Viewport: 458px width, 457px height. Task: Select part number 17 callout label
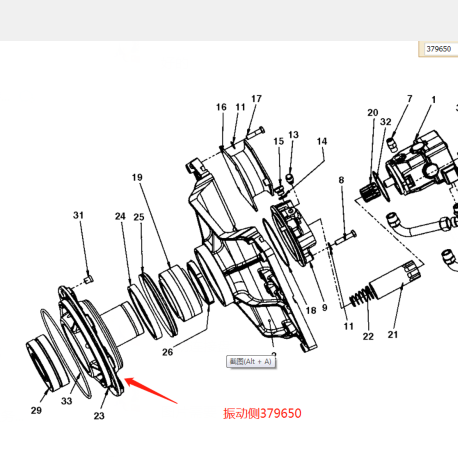tap(256, 99)
